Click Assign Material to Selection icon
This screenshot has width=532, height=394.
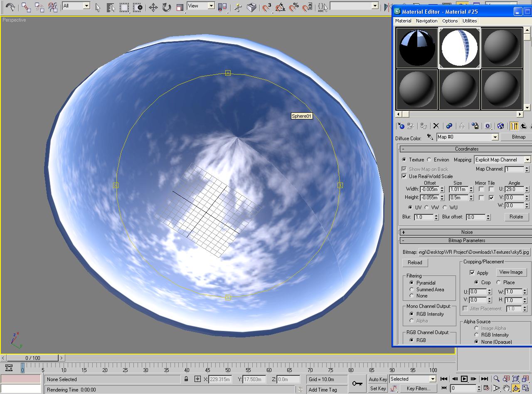click(x=424, y=126)
